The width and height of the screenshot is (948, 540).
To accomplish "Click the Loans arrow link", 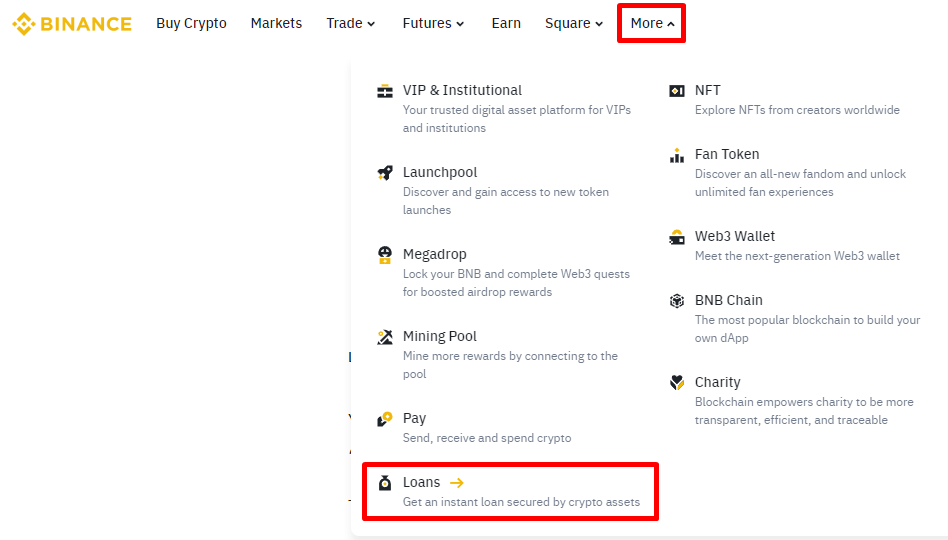I will tap(457, 483).
